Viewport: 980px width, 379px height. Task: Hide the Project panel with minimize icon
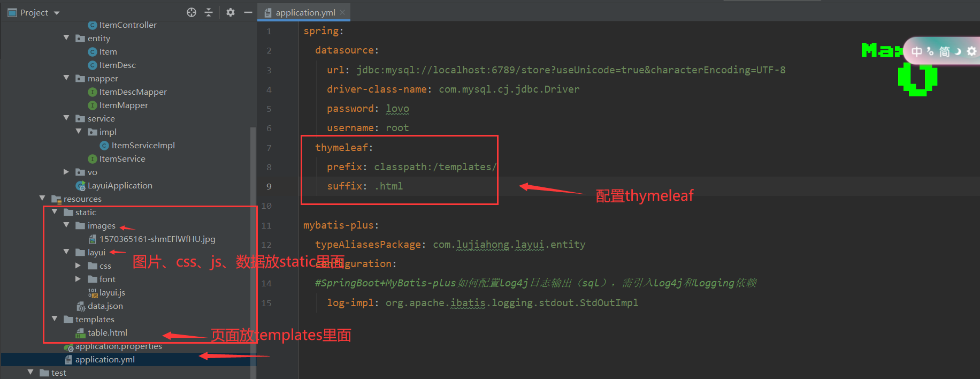[248, 12]
